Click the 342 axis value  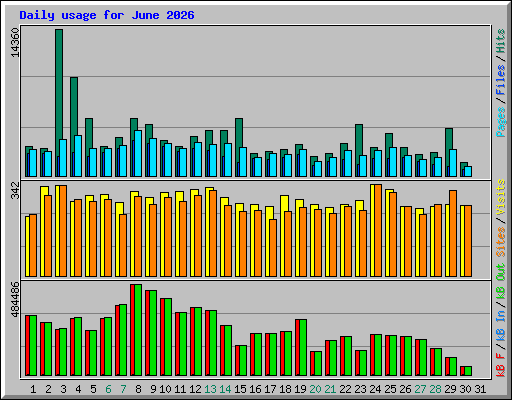(x=15, y=190)
